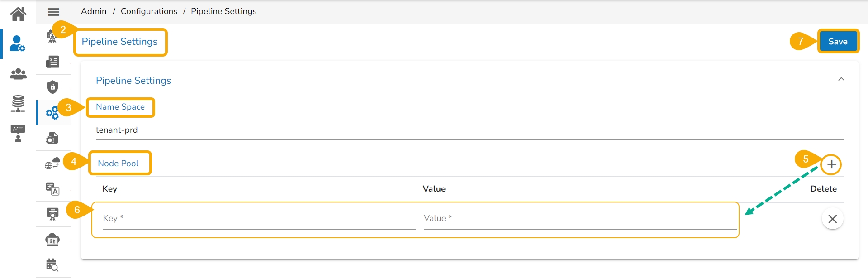
Task: Focus the Key input field
Action: click(x=259, y=218)
